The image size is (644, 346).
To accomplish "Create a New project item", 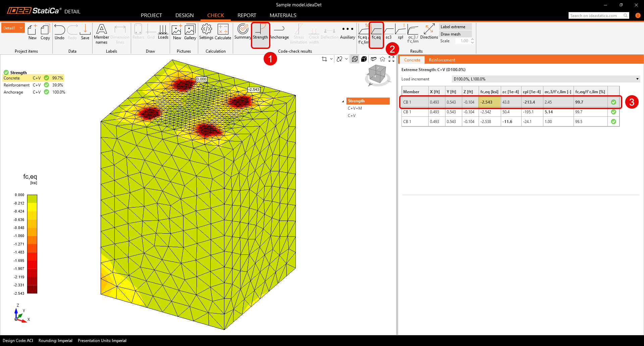I will pos(33,32).
